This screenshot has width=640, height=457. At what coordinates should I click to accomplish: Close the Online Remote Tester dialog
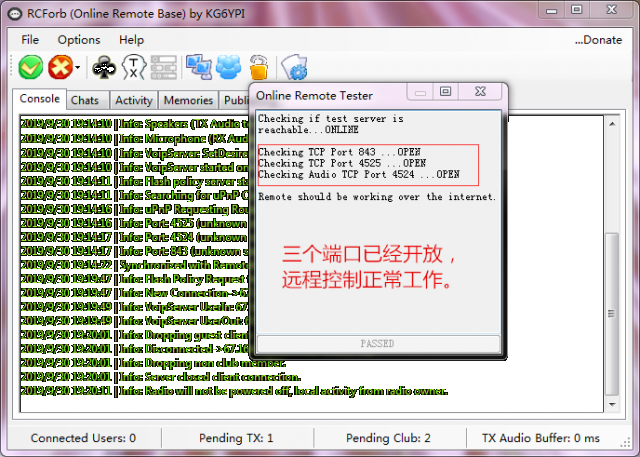(x=480, y=91)
